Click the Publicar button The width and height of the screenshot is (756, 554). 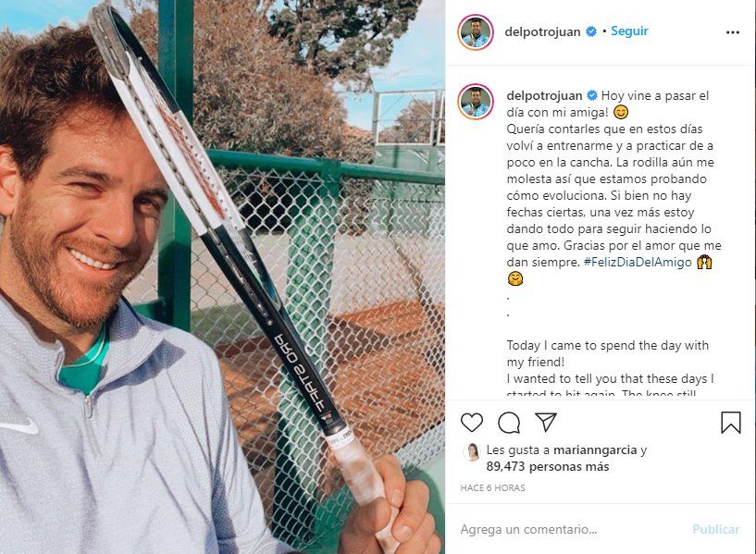[715, 529]
